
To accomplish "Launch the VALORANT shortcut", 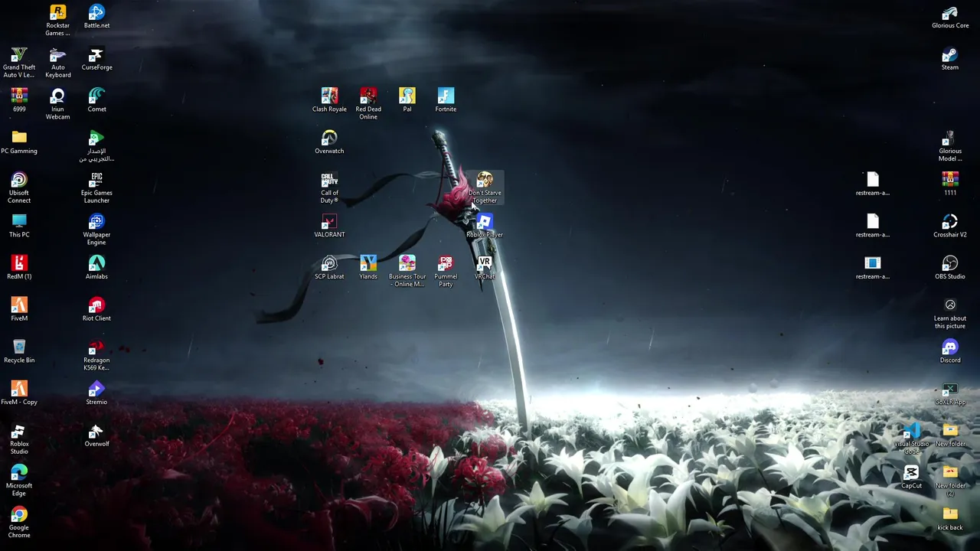I will click(x=329, y=225).
